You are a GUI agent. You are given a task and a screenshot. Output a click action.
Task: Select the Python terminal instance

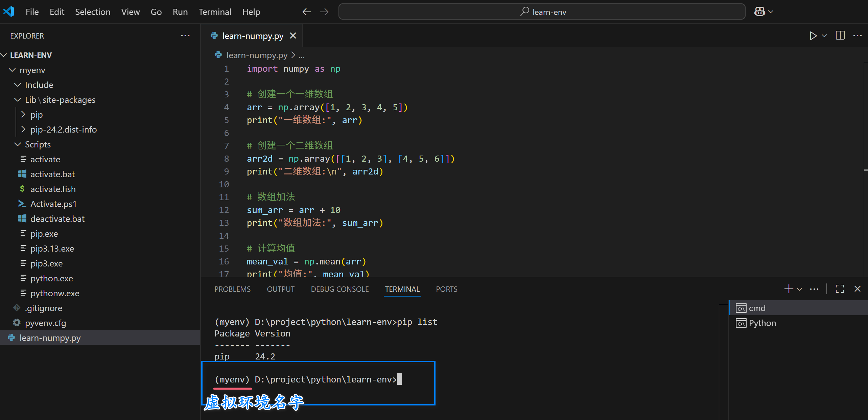point(798,323)
